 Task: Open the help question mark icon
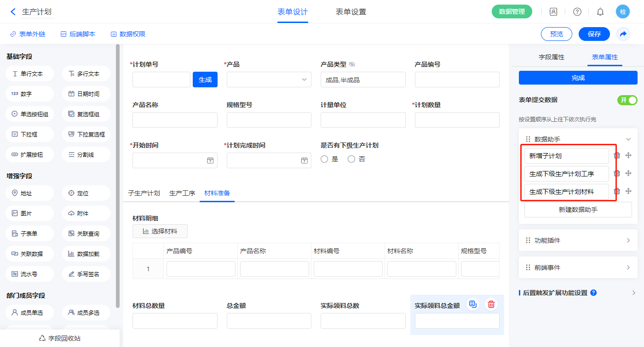[577, 12]
